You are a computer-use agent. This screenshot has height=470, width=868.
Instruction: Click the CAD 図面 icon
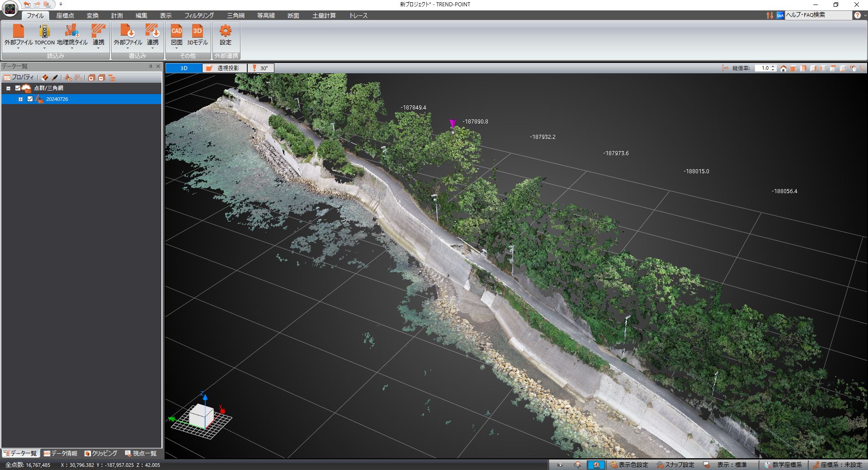(176, 32)
